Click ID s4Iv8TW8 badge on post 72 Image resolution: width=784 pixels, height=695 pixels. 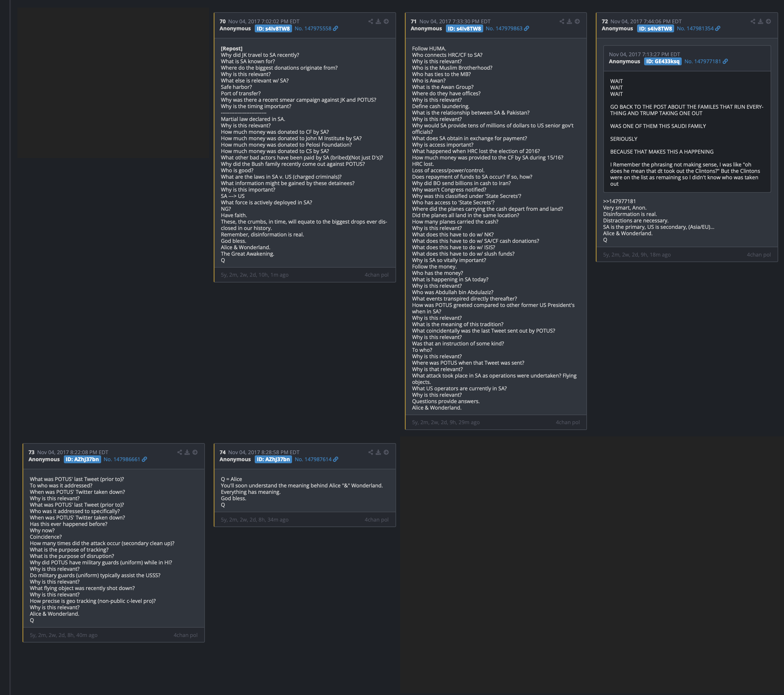[655, 29]
